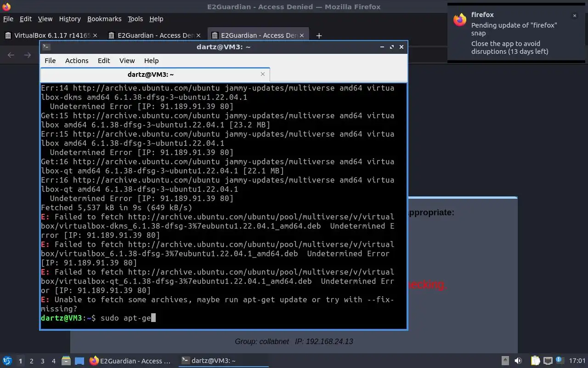
Task: Click the Firefox back arrow
Action: (11, 55)
